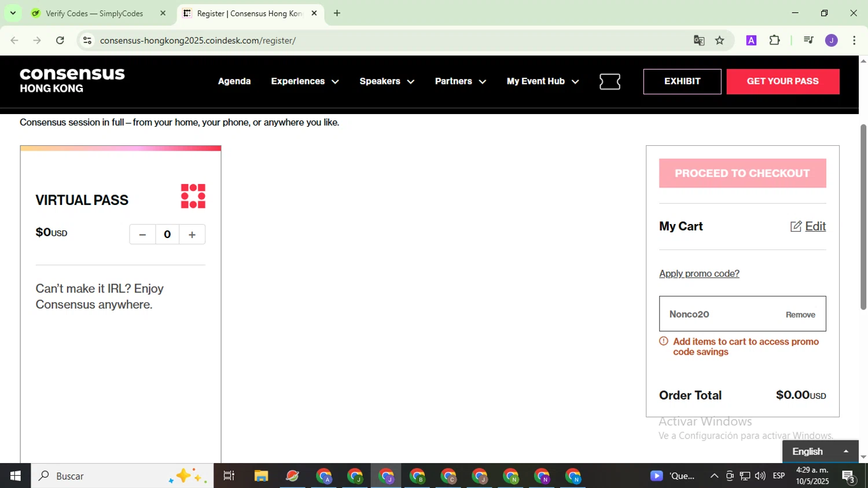Click the Virtual Pass quantity field
The width and height of the screenshot is (868, 488).
pyautogui.click(x=167, y=234)
